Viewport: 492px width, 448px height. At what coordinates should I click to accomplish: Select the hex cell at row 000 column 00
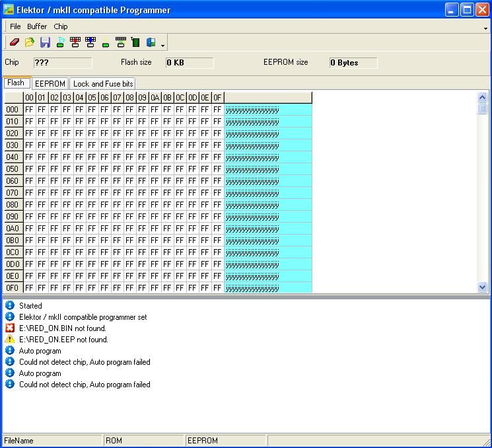[29, 110]
